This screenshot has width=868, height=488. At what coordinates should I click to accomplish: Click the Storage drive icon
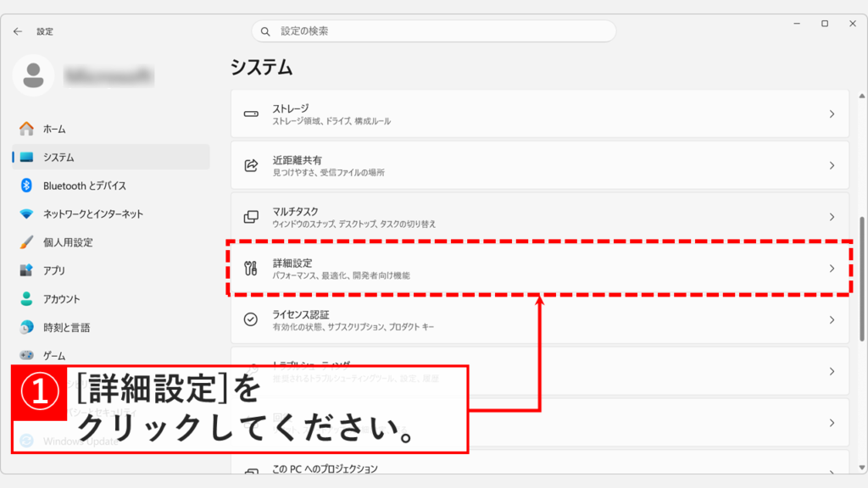point(251,114)
